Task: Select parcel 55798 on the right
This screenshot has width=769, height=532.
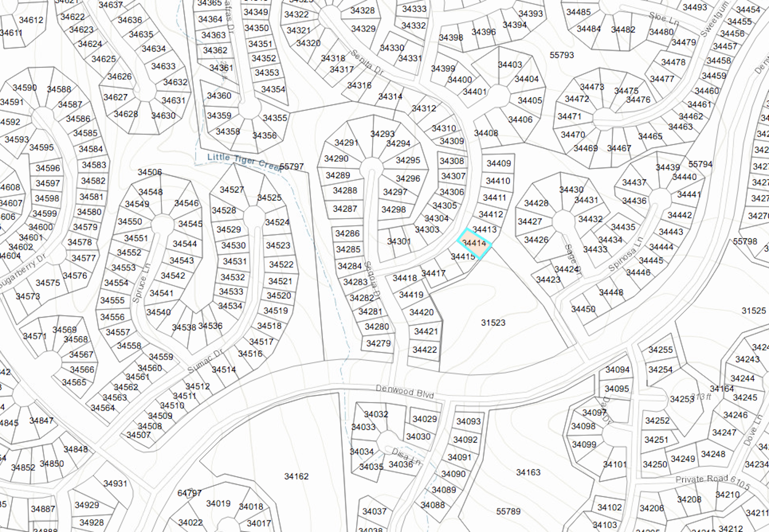Action: pyautogui.click(x=745, y=241)
